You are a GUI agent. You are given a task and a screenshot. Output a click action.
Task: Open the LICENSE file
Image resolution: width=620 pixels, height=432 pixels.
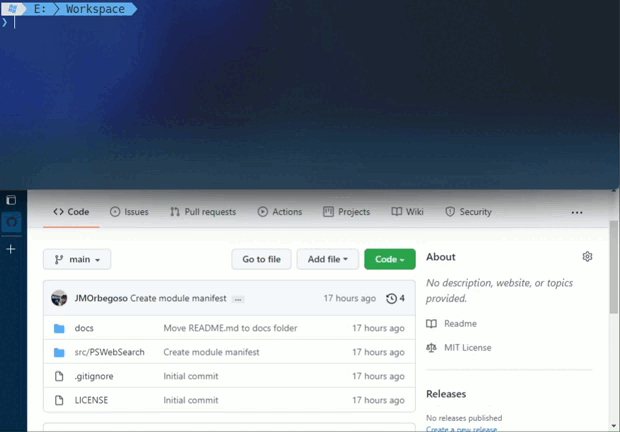point(91,400)
